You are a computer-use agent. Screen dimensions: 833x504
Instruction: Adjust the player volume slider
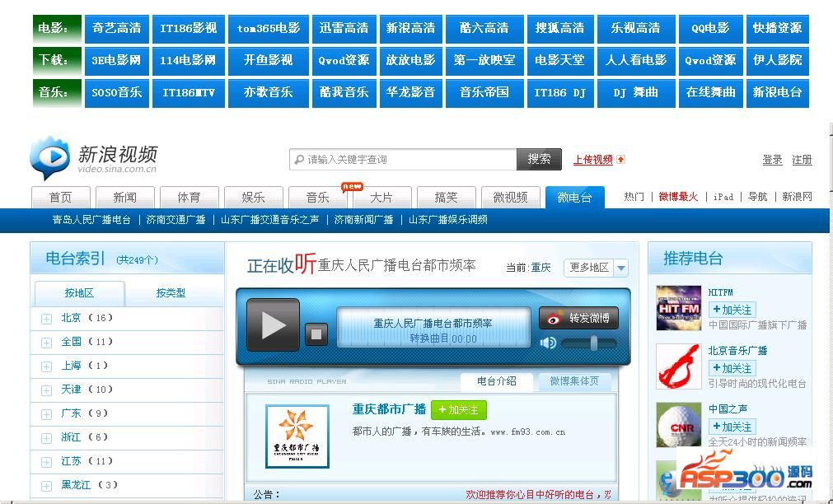tap(588, 343)
